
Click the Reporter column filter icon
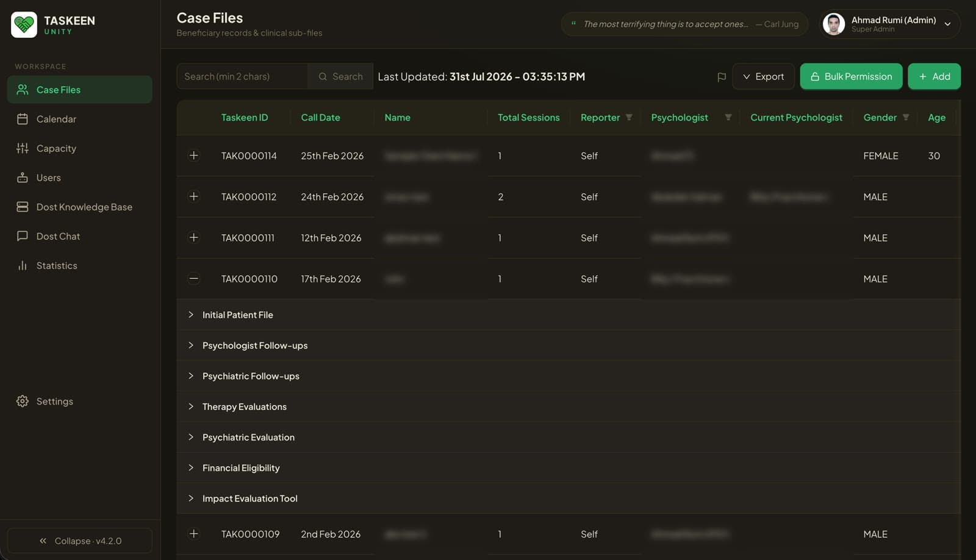(x=629, y=117)
